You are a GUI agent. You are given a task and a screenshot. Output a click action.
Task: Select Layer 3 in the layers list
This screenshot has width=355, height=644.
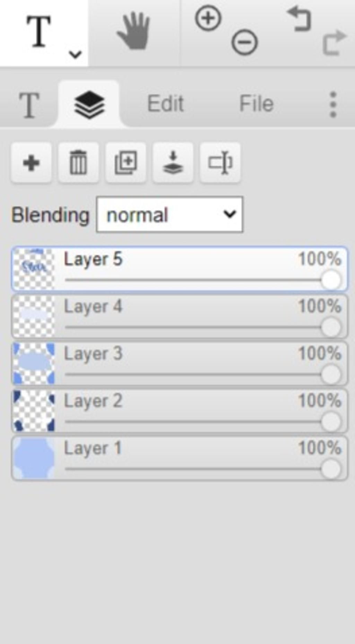tap(173, 354)
